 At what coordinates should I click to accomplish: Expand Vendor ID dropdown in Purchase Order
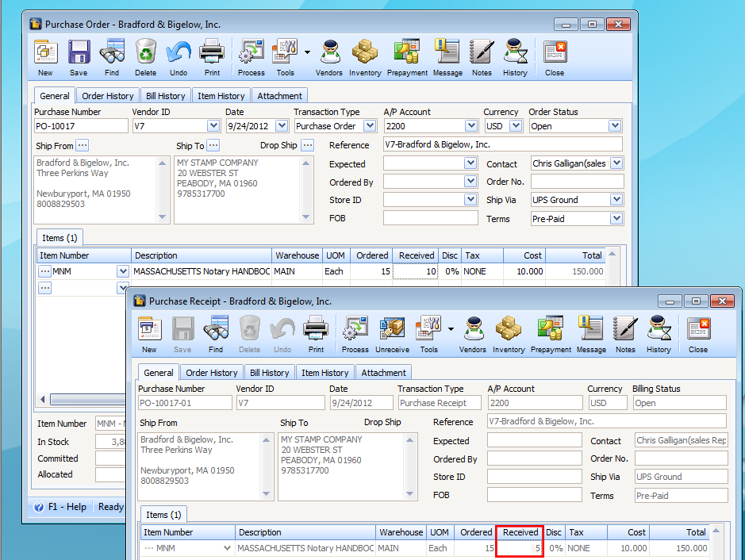(x=213, y=126)
